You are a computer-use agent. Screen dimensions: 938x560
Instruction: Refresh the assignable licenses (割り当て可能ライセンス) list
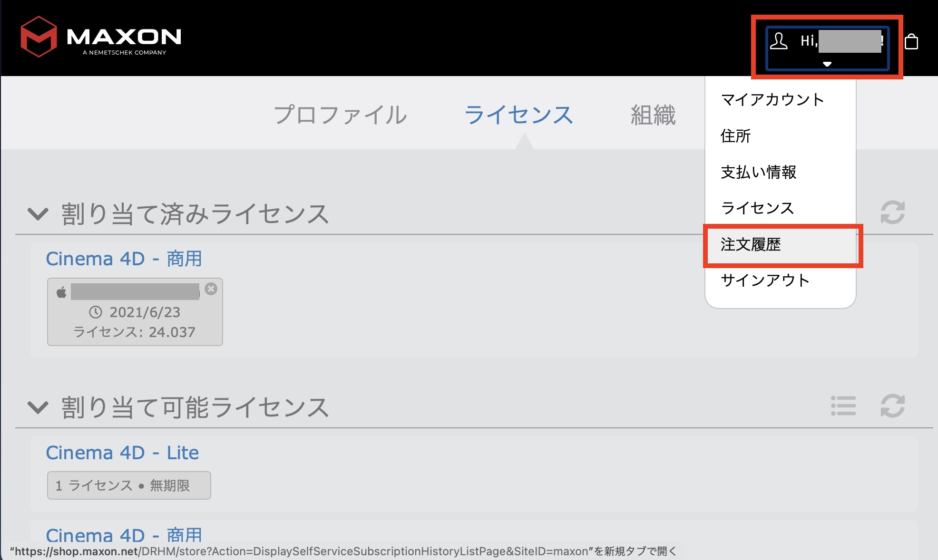(892, 406)
